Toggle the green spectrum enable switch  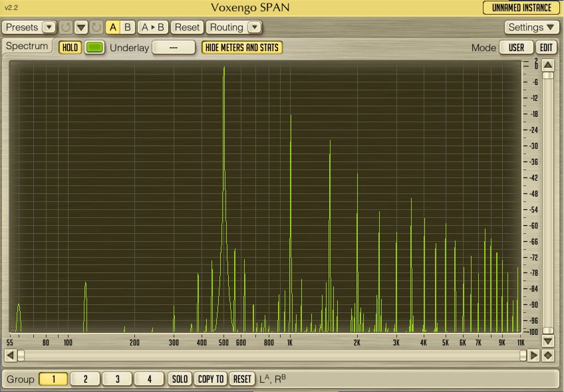click(94, 48)
